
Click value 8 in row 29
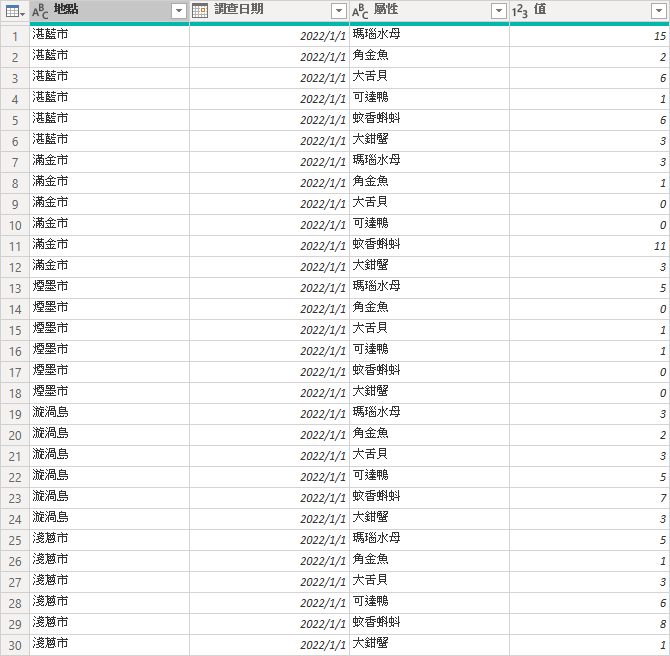[x=589, y=624]
